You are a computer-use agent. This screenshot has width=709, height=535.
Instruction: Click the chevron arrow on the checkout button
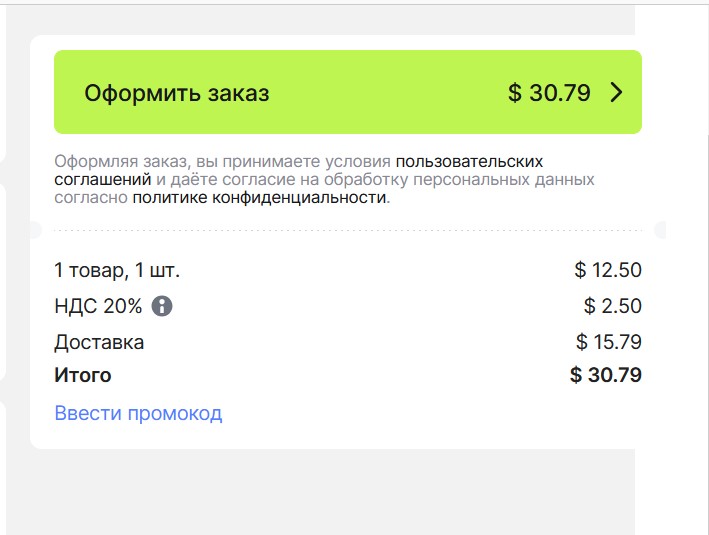tap(616, 93)
